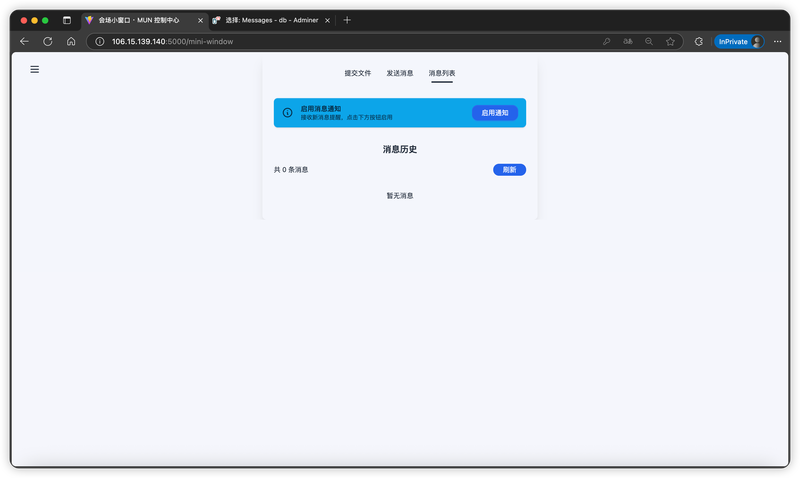
Task: Click the 共 0 条消息 count text
Action: (x=291, y=169)
